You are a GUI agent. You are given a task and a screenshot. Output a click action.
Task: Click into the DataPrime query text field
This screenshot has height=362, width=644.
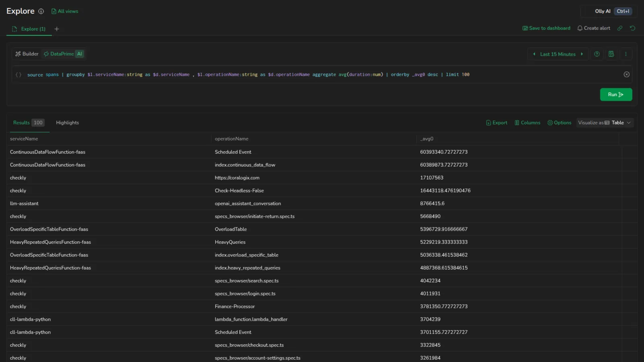pyautogui.click(x=322, y=74)
